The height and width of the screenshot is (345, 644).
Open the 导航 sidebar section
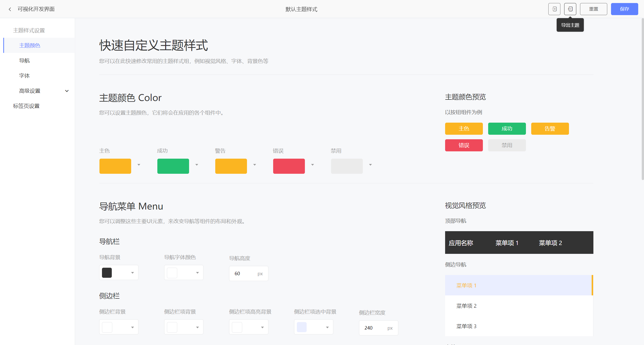39,60
